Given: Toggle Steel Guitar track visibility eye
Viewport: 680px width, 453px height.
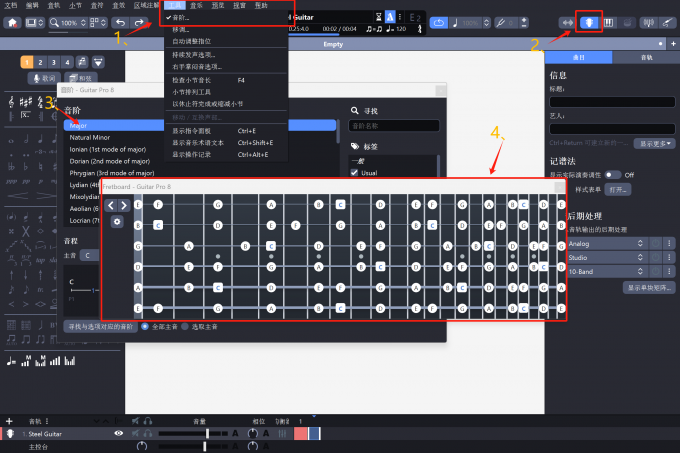Looking at the screenshot, I should tap(119, 433).
